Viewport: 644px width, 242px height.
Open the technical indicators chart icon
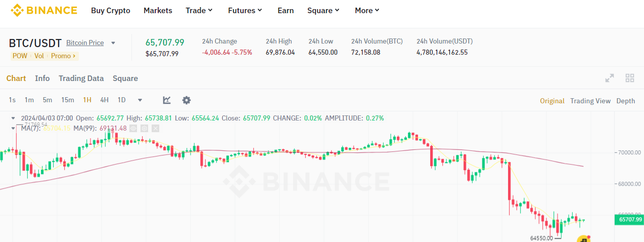[167, 100]
